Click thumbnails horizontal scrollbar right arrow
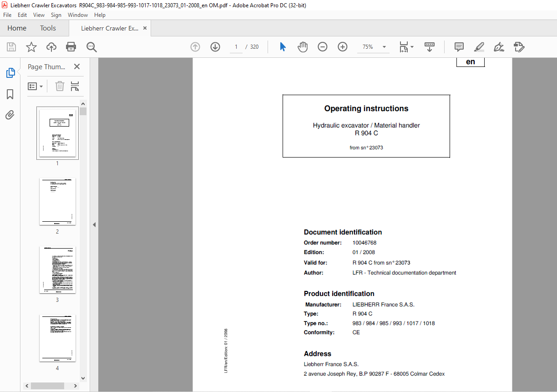The height and width of the screenshot is (392, 557). [76, 386]
